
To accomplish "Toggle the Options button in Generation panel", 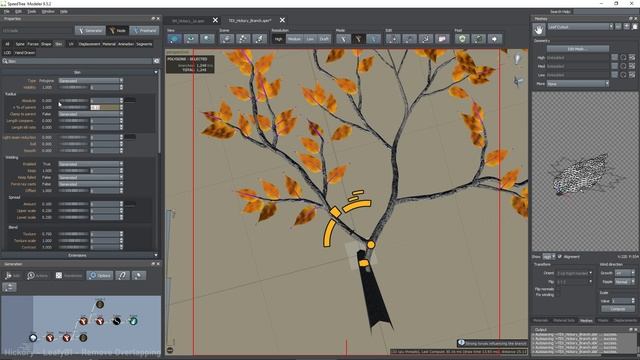I will [x=100, y=276].
